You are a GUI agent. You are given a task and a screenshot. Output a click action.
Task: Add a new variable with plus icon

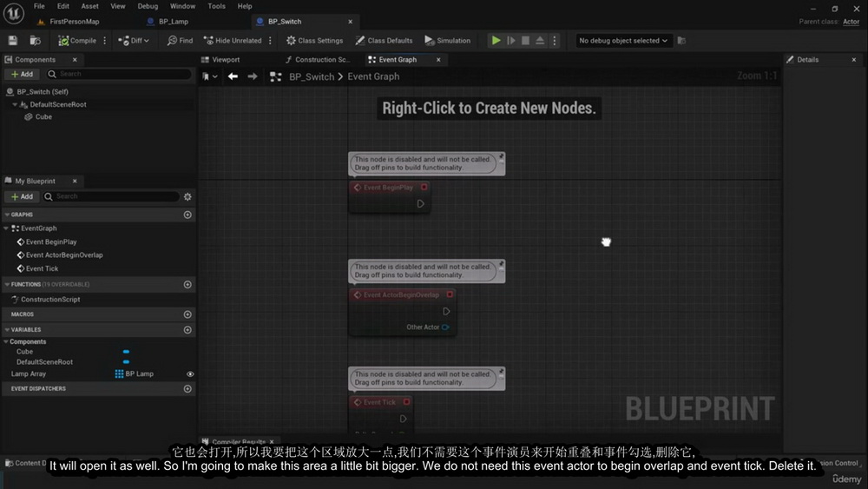(x=187, y=330)
